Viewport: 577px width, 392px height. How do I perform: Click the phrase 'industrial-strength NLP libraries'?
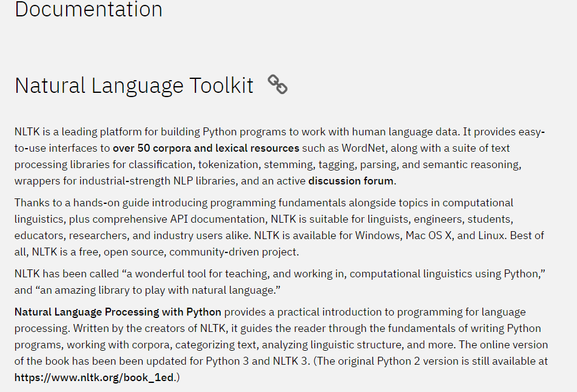[157, 181]
